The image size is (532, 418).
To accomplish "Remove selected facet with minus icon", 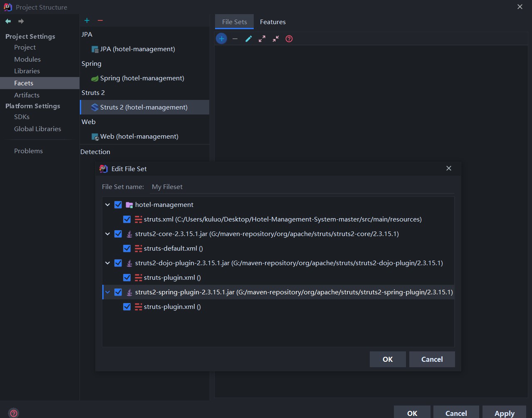I will coord(100,20).
